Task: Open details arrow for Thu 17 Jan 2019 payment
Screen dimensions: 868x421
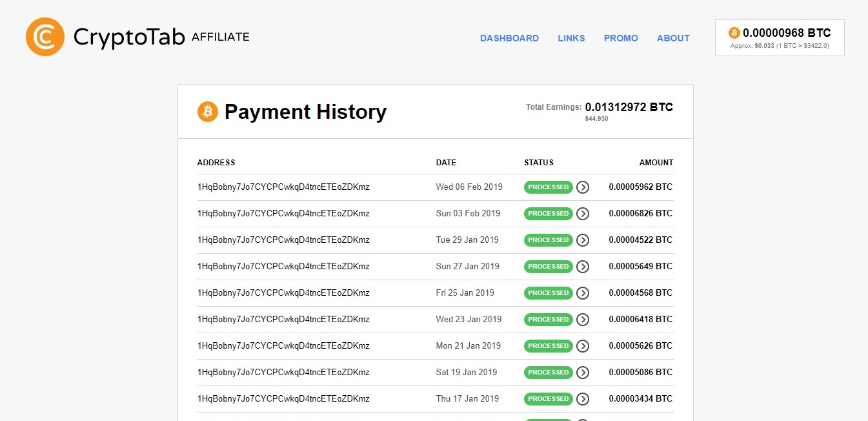Action: click(583, 399)
